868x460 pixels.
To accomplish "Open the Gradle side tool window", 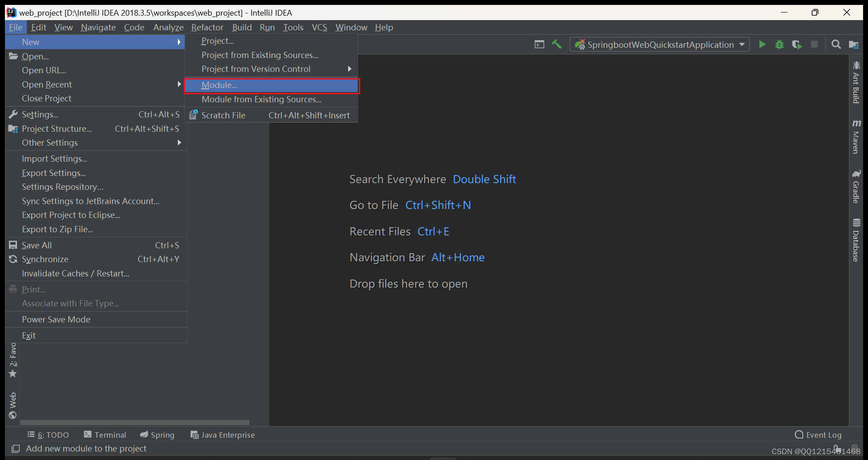I will coord(856,186).
